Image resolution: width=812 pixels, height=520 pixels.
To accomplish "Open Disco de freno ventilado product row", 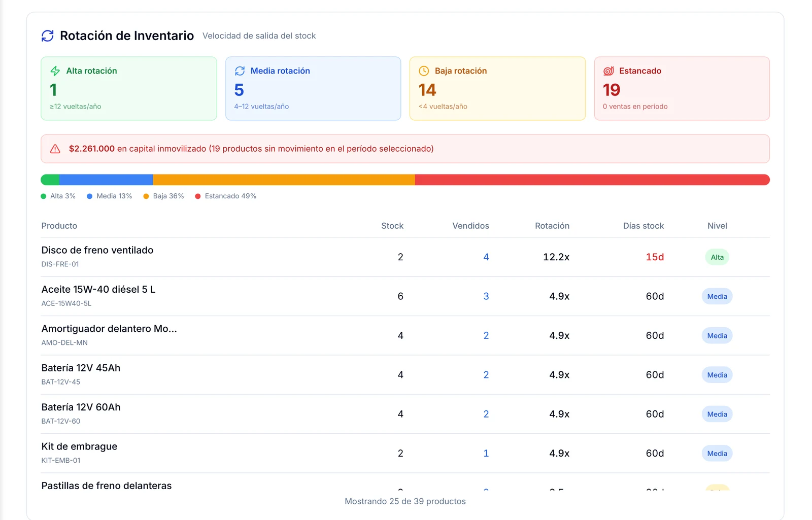I will [x=405, y=257].
